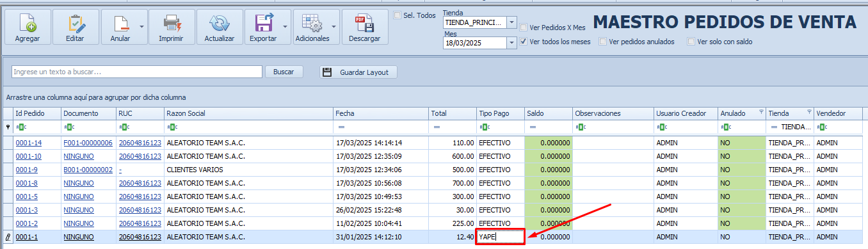This screenshot has width=868, height=249.
Task: Sort by Usuario Creador column header
Action: pyautogui.click(x=686, y=113)
